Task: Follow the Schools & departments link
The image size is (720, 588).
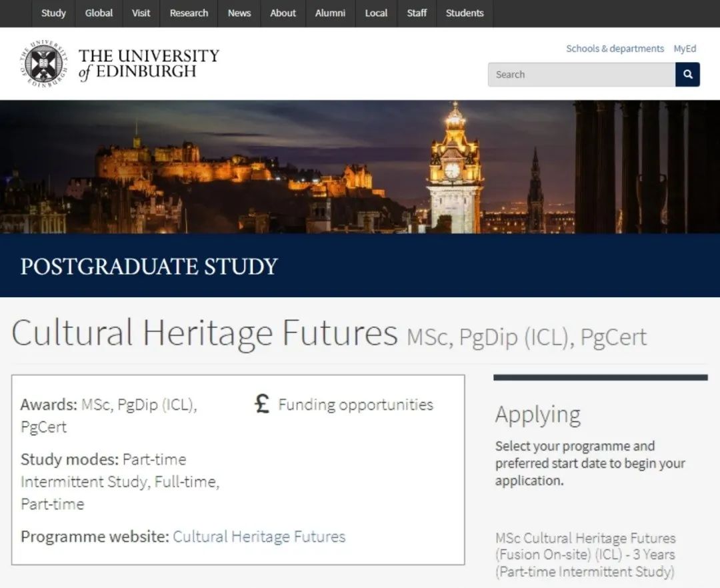Action: pyautogui.click(x=615, y=49)
